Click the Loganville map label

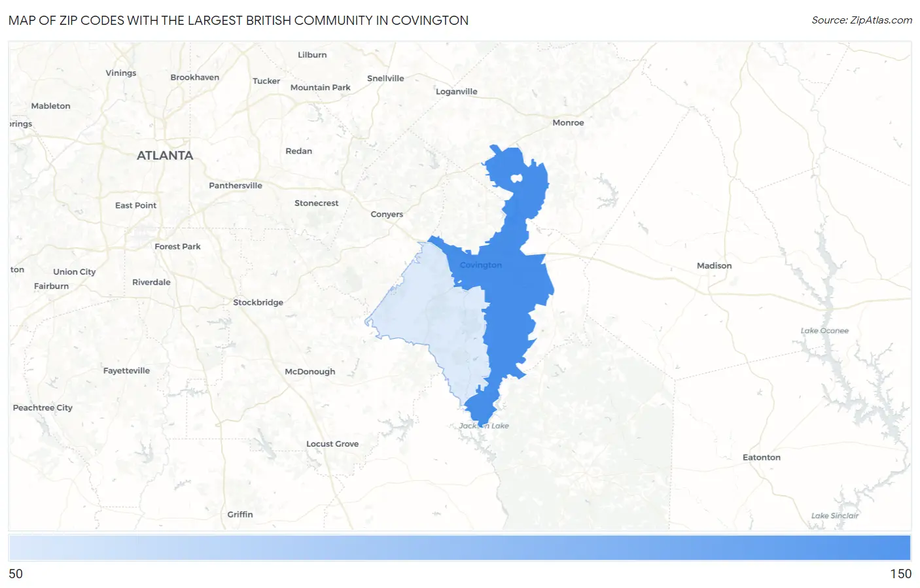coord(457,92)
